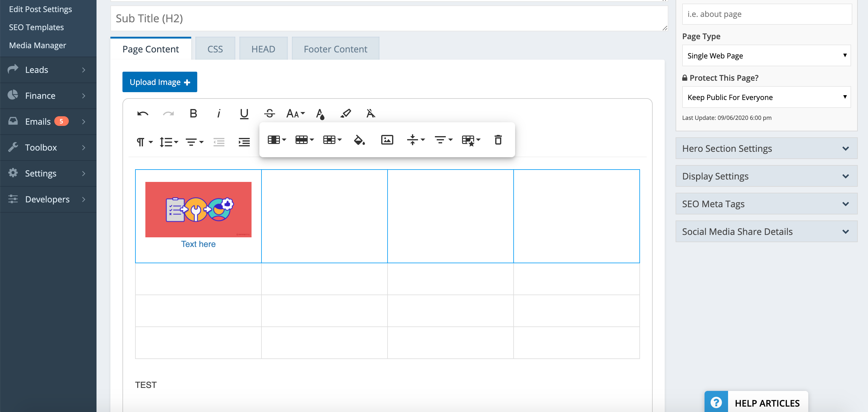
Task: Select the text highlighter icon
Action: click(346, 114)
